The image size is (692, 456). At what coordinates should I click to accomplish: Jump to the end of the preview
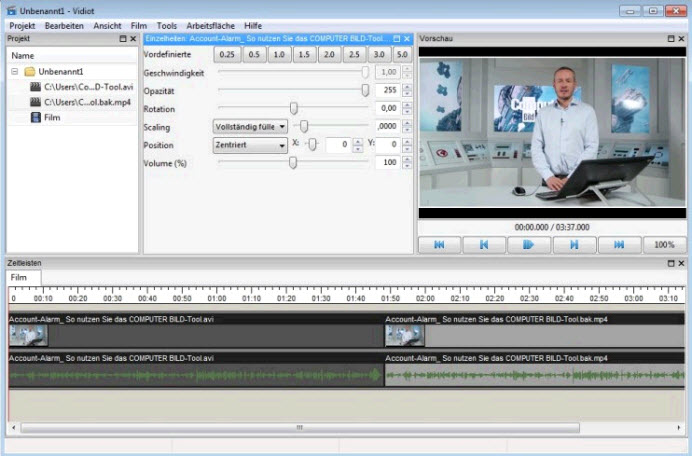(619, 245)
